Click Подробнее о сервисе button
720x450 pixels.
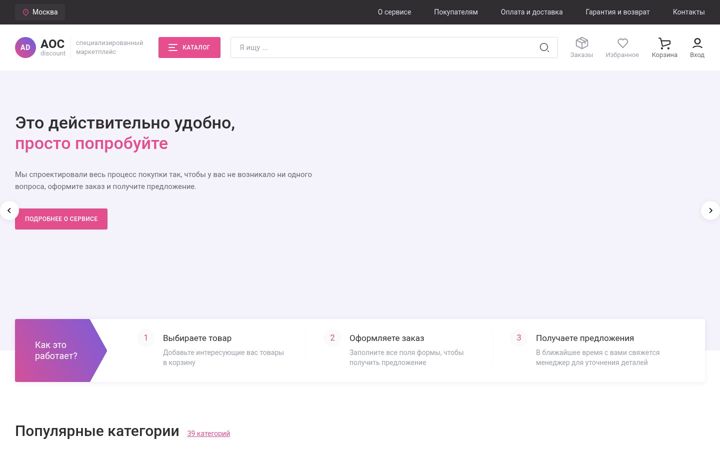(x=61, y=219)
